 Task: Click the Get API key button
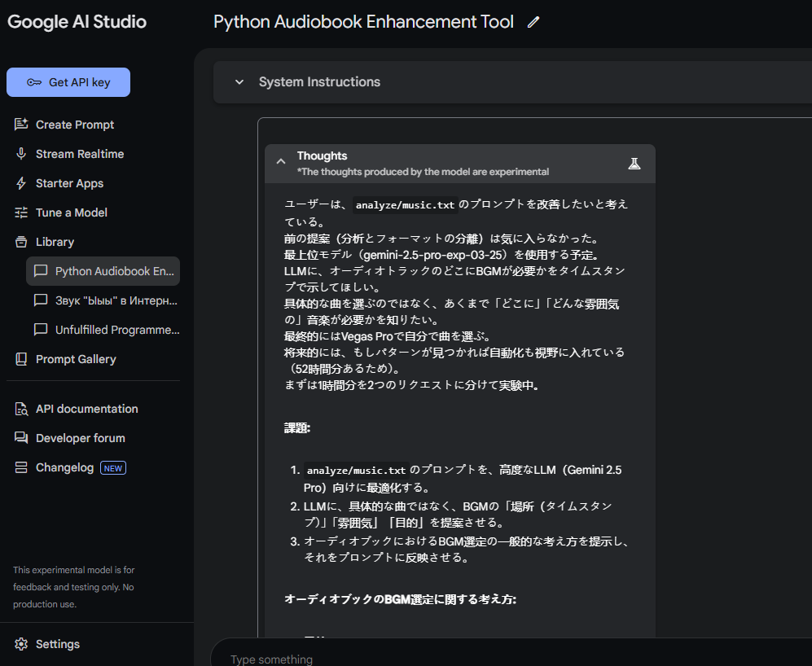(x=68, y=82)
